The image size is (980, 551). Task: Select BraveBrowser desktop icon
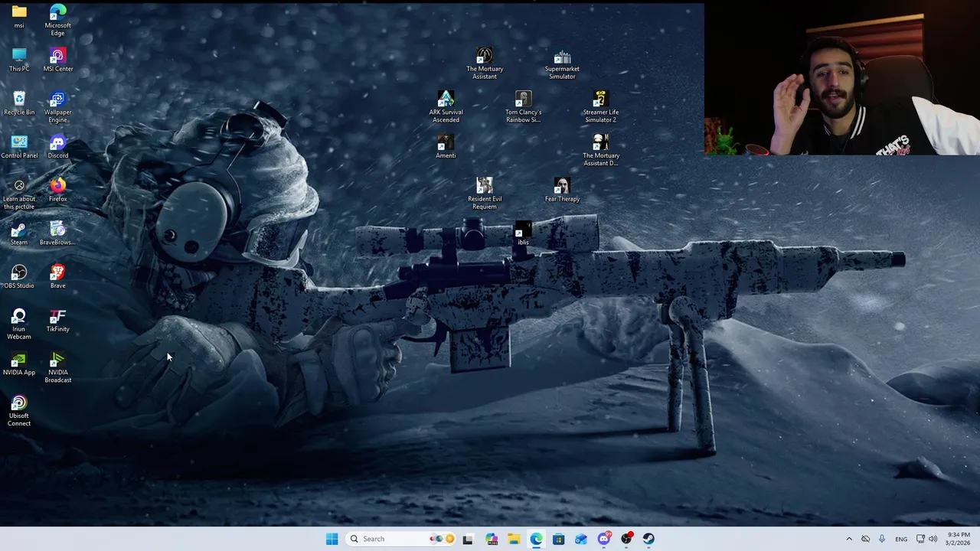click(x=57, y=233)
